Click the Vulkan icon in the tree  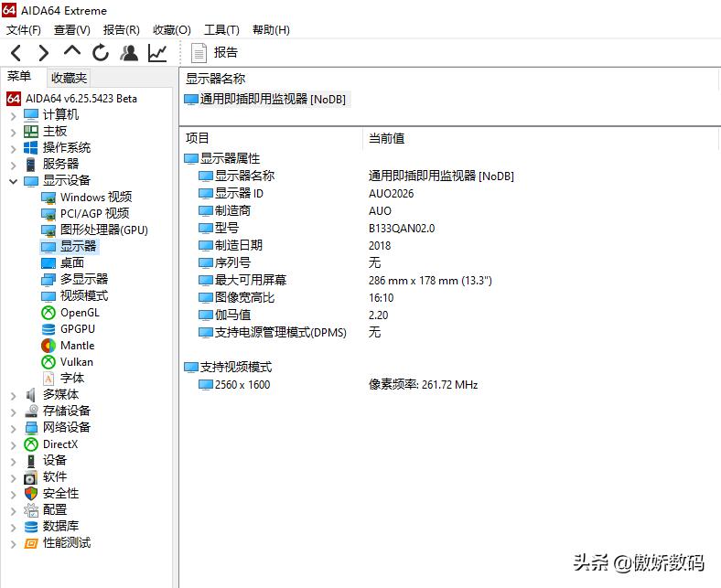pyautogui.click(x=48, y=362)
